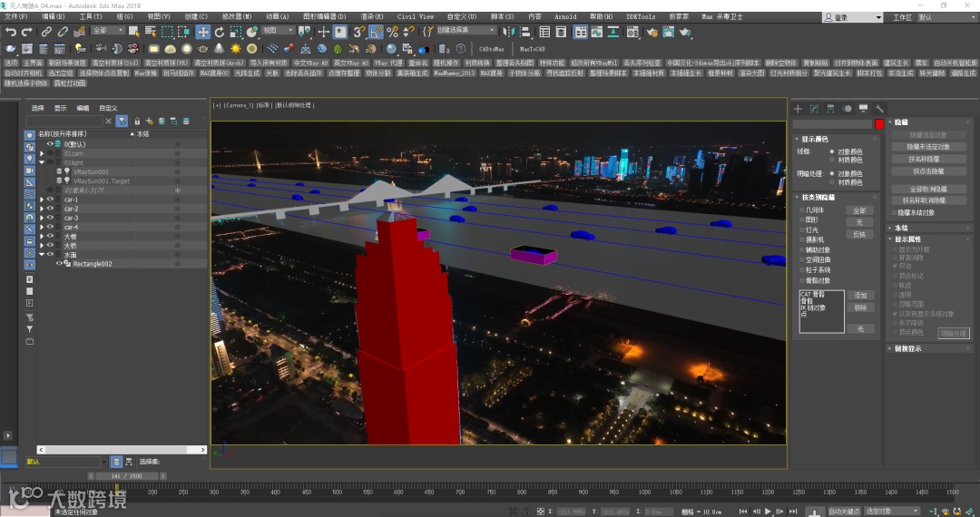The width and height of the screenshot is (980, 517).
Task: Click the teapot render setup icon
Action: click(x=9, y=49)
